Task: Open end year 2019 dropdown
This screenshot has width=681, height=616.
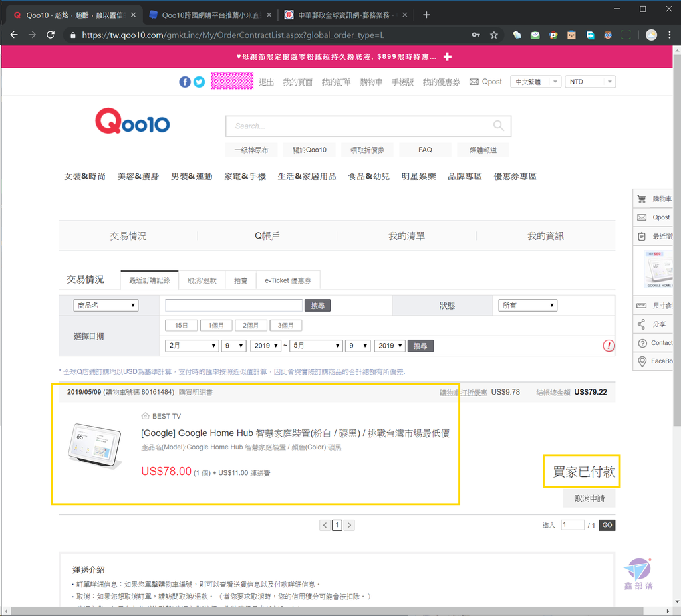Action: pos(390,346)
